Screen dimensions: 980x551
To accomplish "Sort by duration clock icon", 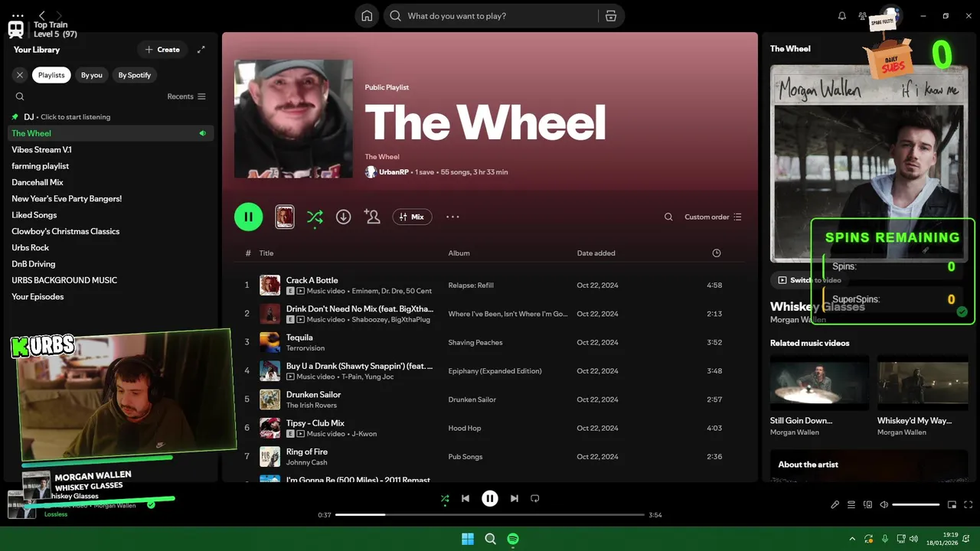I will click(717, 253).
